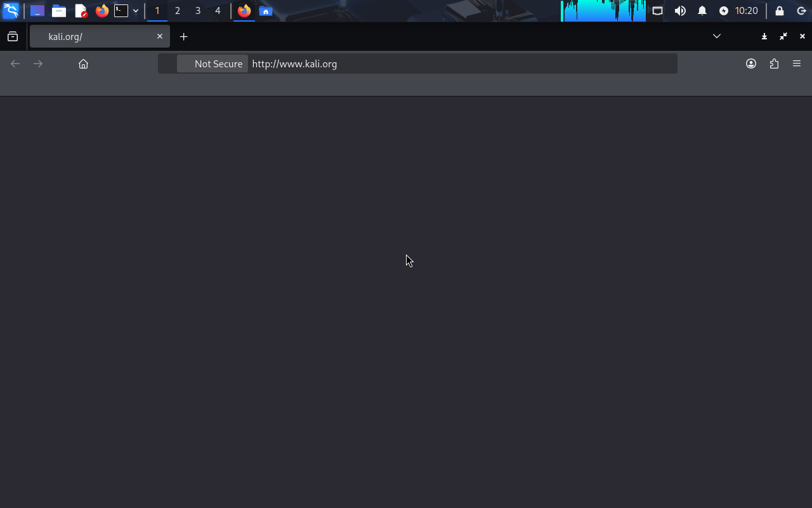
Task: Launch the text editor panel icon
Action: click(x=81, y=11)
